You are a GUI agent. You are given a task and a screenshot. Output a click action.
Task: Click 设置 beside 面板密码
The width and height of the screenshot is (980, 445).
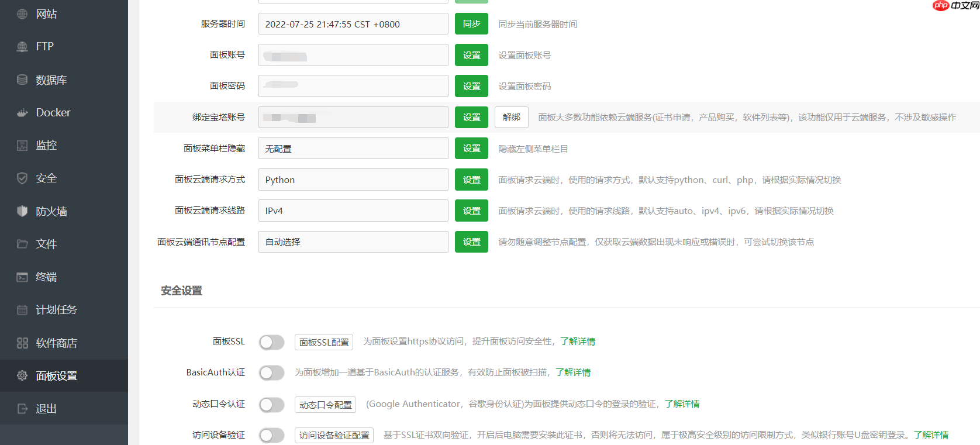[471, 86]
